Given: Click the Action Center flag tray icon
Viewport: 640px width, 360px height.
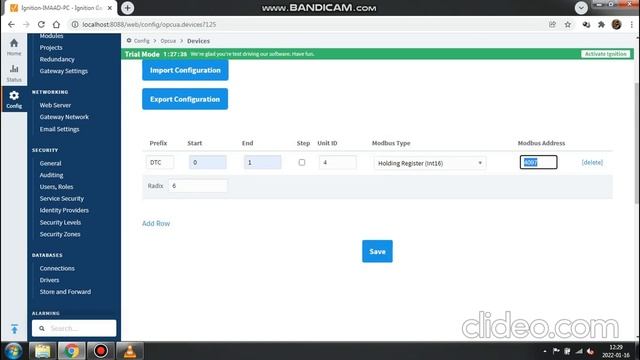Looking at the screenshot, I should coord(556,351).
